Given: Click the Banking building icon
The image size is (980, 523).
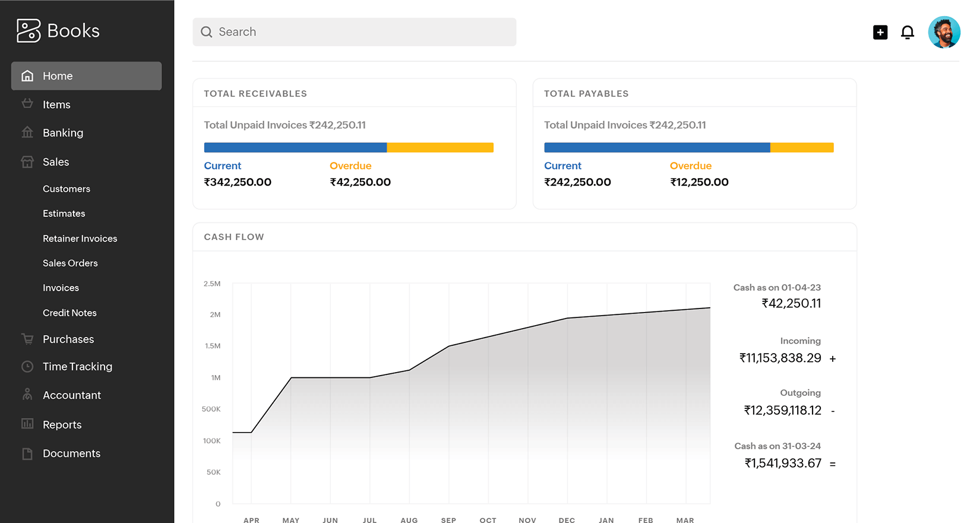Looking at the screenshot, I should pos(27,133).
